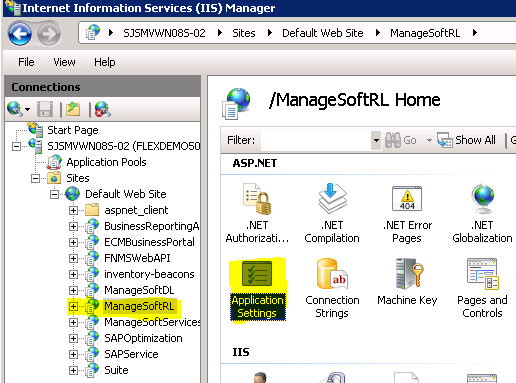Click the breadcrumb arrow after ManageSoftRL
This screenshot has width=516, height=383.
[x=475, y=33]
